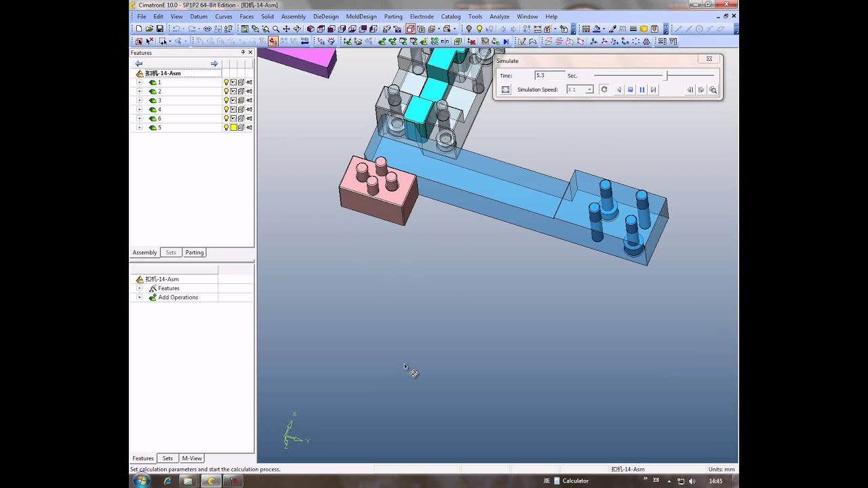Image resolution: width=868 pixels, height=488 pixels.
Task: Toggle visibility lightbulb for component 2
Action: (x=226, y=91)
